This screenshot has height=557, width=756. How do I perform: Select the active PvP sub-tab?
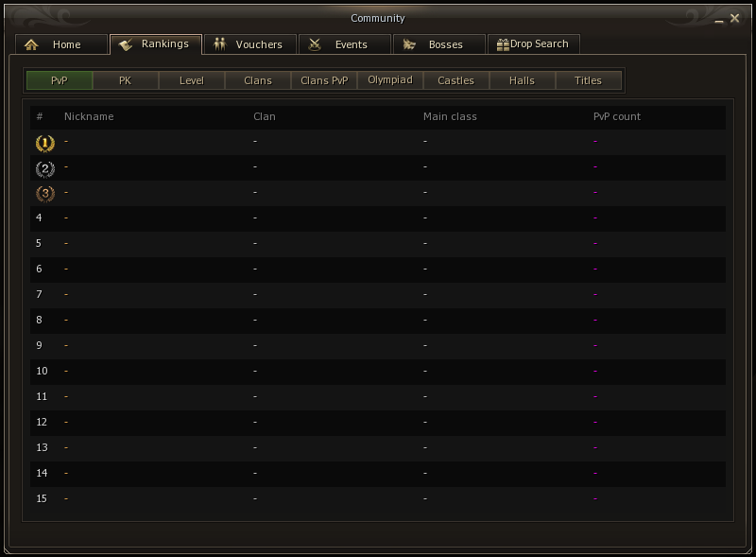point(60,80)
